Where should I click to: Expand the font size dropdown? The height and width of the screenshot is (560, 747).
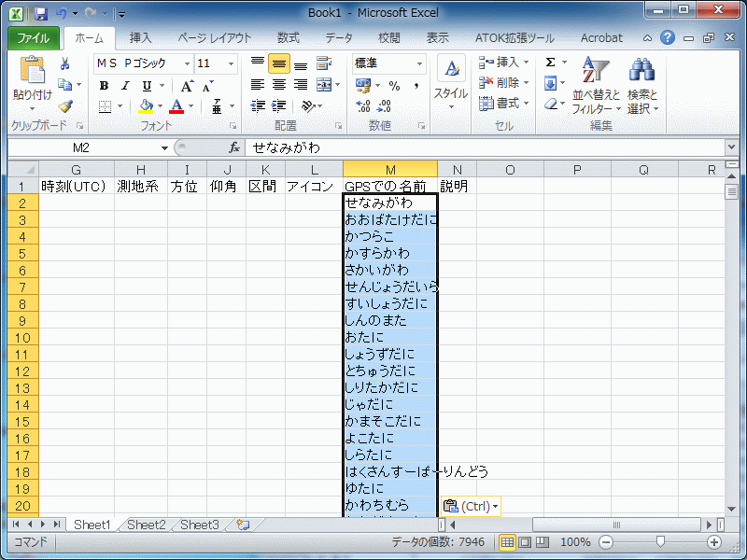click(x=233, y=63)
